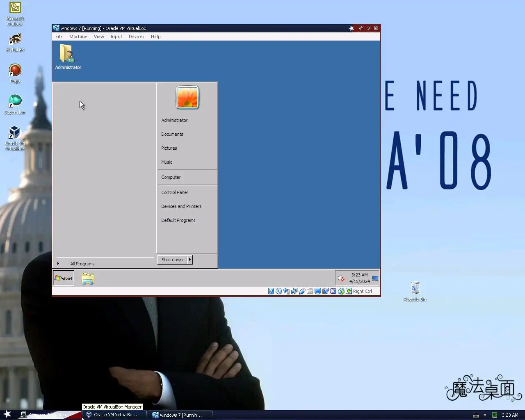Expand the Shut down options arrow

(190, 260)
